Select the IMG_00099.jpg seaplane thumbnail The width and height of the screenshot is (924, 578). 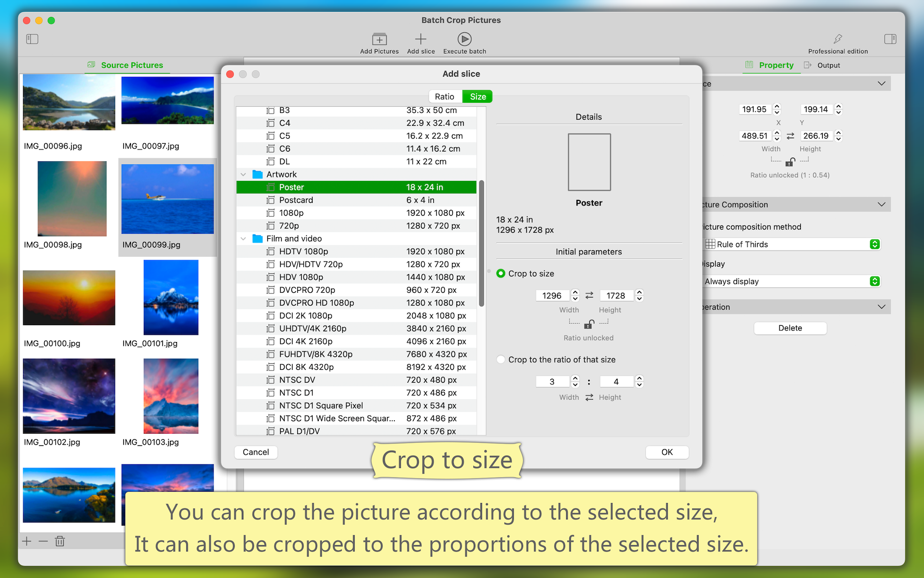tap(167, 199)
